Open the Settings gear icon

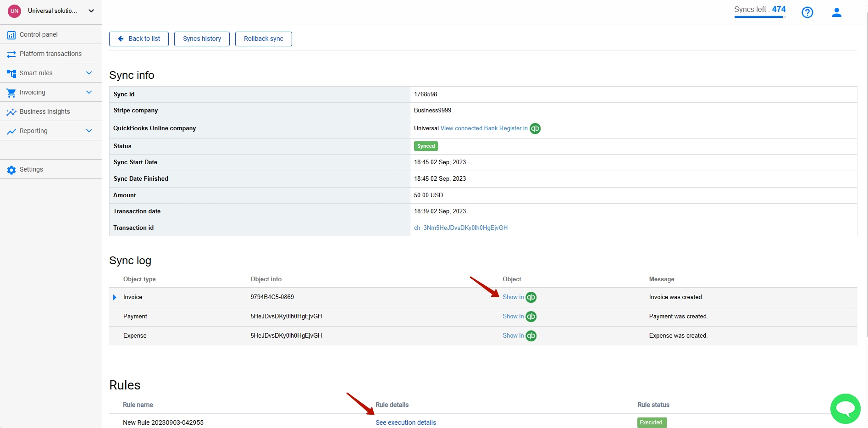[x=11, y=169]
